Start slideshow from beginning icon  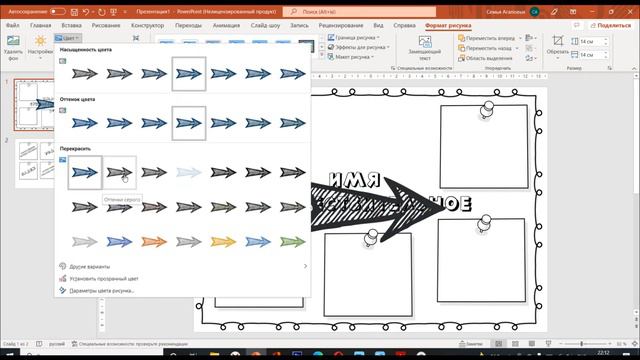coord(113,12)
